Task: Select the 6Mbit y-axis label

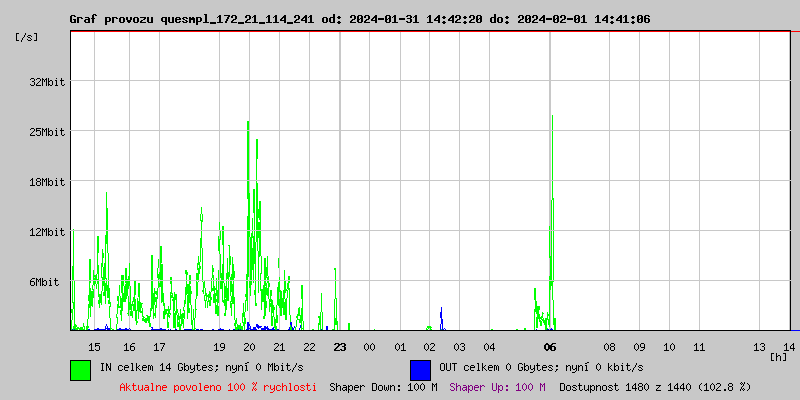Action: 44,283
